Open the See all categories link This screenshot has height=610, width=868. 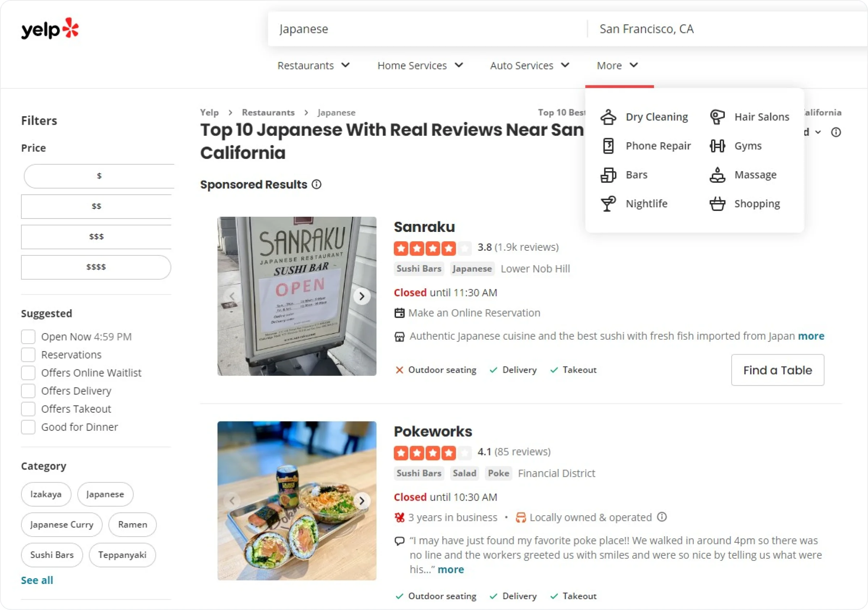(37, 580)
